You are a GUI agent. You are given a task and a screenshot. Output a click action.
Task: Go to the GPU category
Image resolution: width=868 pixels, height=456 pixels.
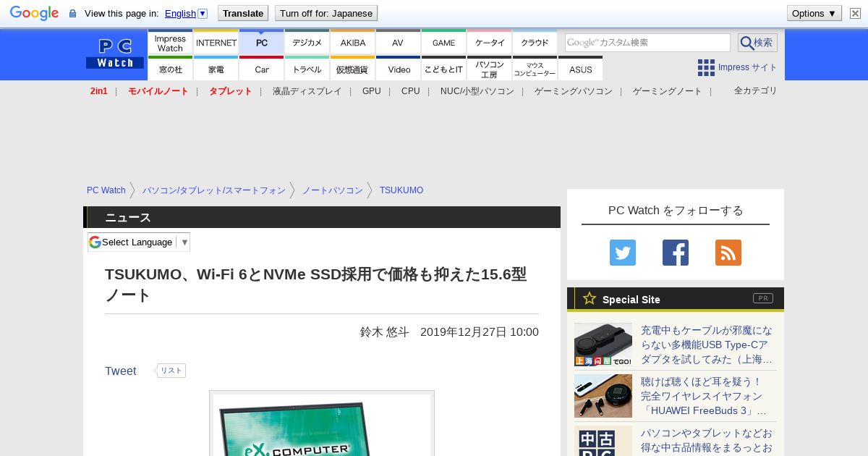coord(372,91)
